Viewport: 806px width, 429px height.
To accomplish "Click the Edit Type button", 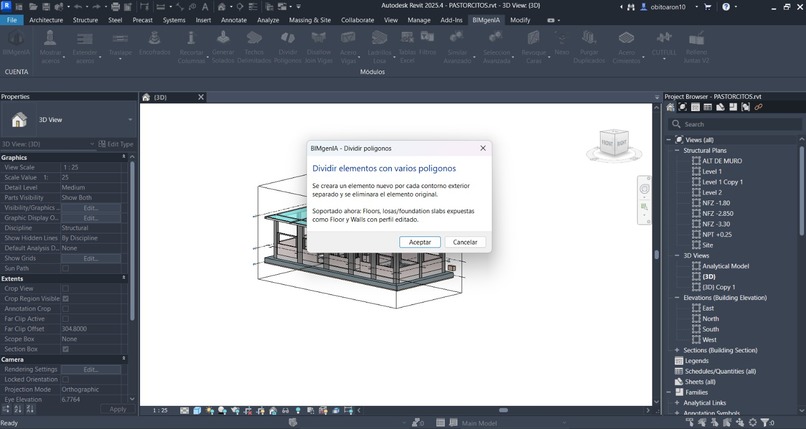I will pyautogui.click(x=116, y=144).
